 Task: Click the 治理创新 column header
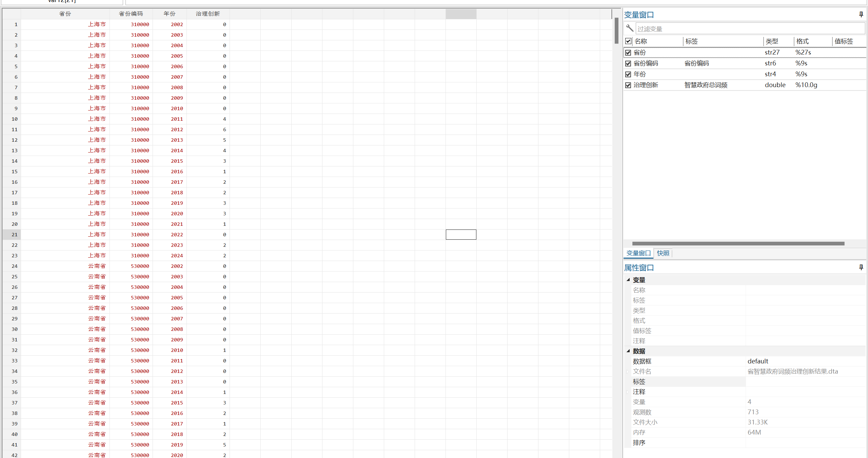208,14
